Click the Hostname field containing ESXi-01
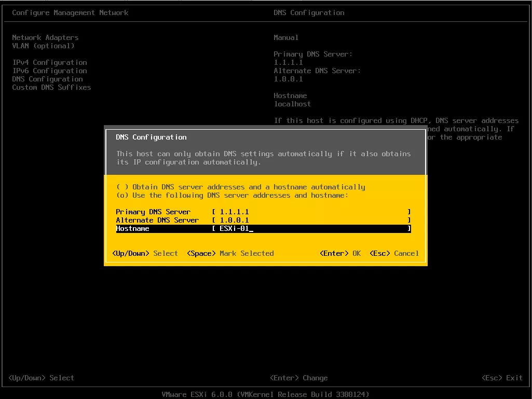532x399 pixels. click(x=311, y=229)
